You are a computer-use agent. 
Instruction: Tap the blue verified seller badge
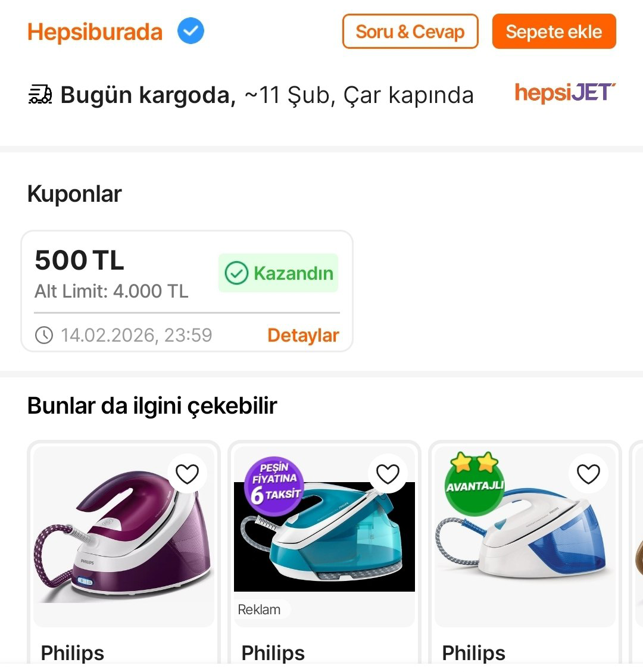[191, 31]
